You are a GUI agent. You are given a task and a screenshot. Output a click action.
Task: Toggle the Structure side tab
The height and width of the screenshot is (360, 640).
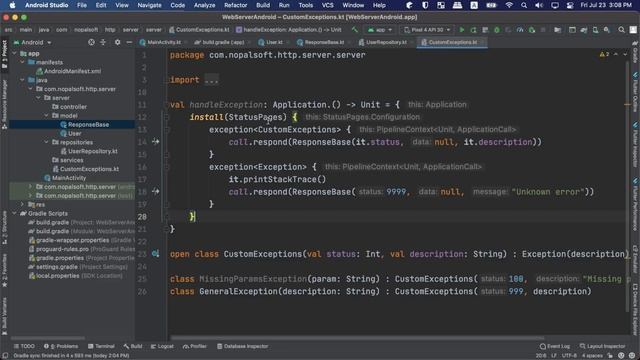(4, 229)
